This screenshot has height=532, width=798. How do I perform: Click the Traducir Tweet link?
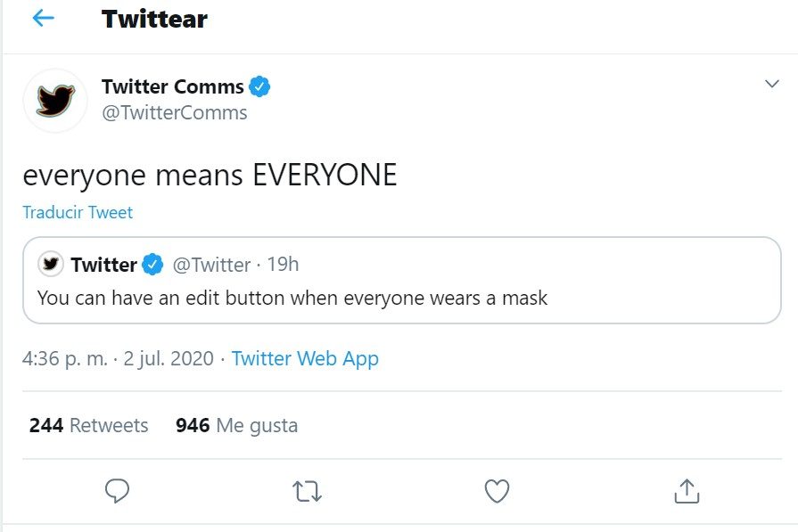tap(78, 213)
